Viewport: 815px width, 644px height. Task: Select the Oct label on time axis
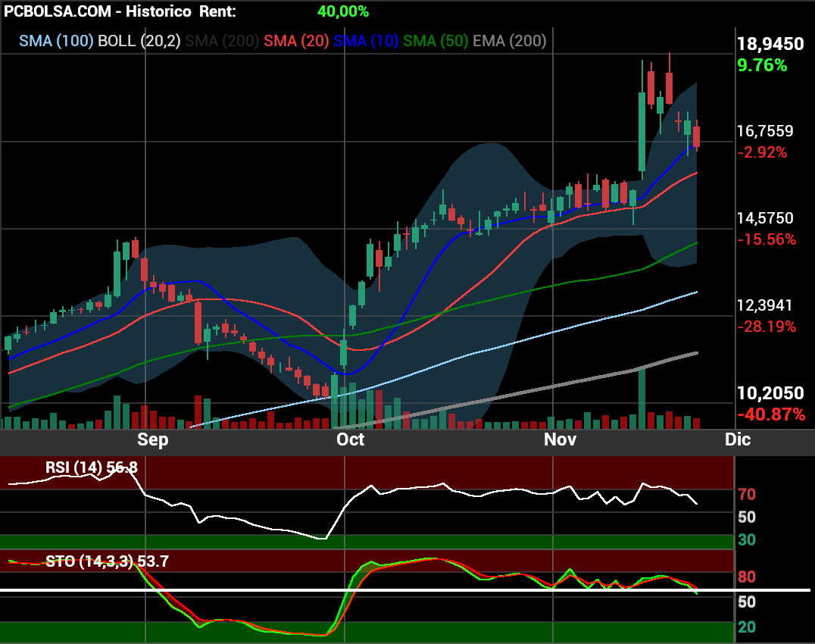click(x=350, y=439)
